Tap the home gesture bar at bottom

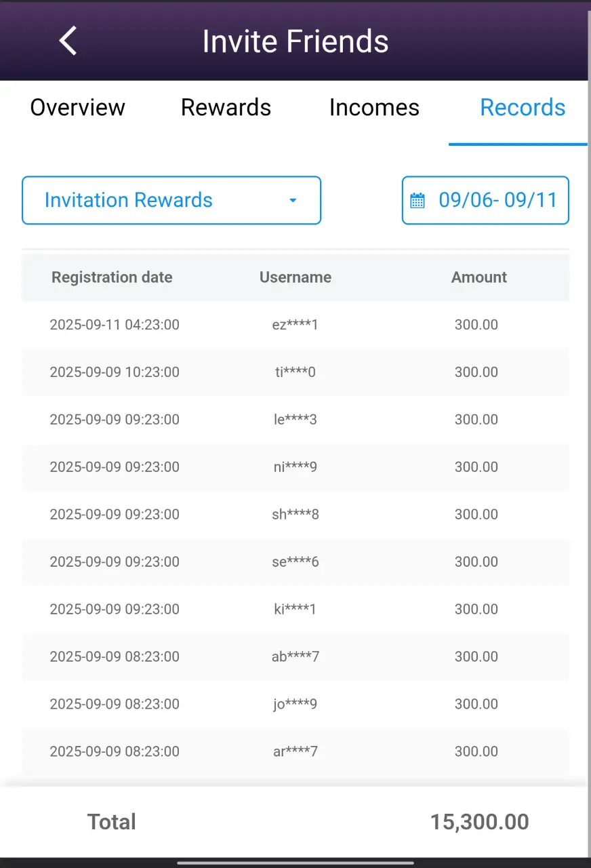pos(295,863)
